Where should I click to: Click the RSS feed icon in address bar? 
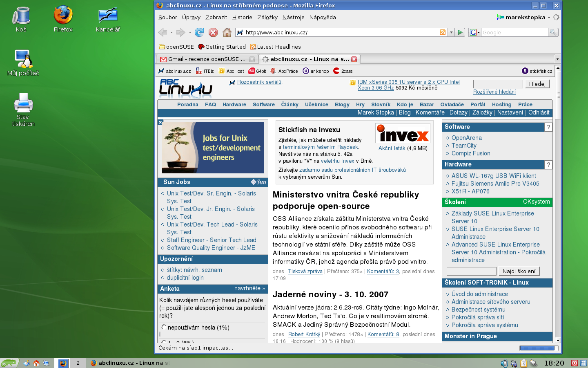click(x=443, y=32)
